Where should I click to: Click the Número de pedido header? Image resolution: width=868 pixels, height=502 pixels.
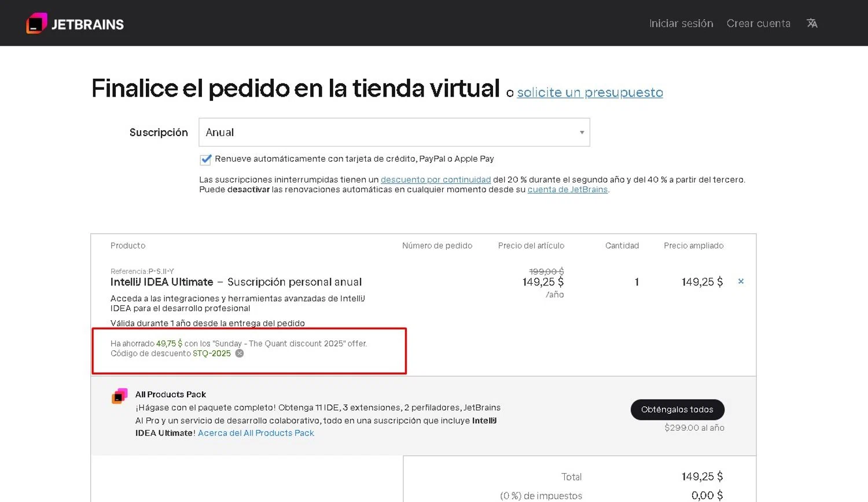pos(437,245)
